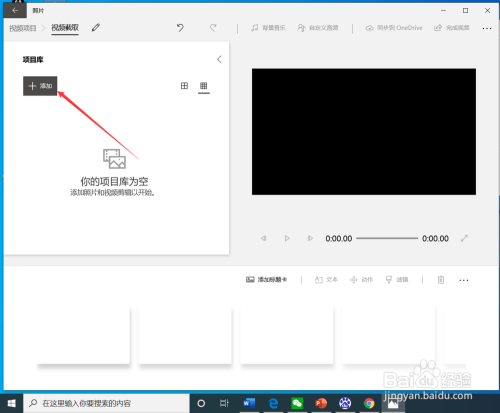The width and height of the screenshot is (500, 413).
Task: Select the first empty storyboard slot
Action: (x=83, y=336)
